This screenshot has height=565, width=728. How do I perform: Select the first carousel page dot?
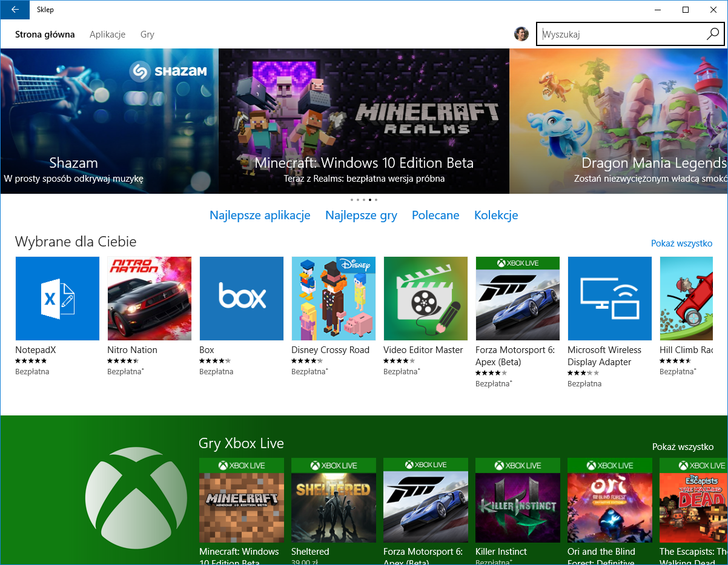point(352,199)
